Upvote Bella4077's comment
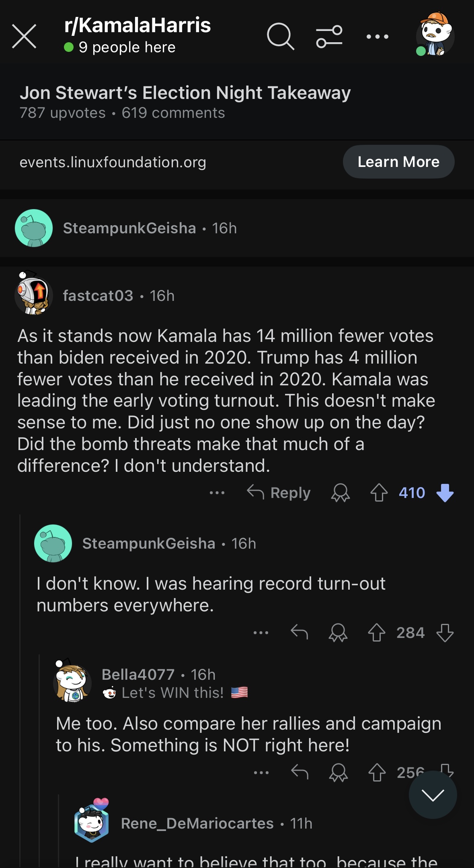 [377, 772]
